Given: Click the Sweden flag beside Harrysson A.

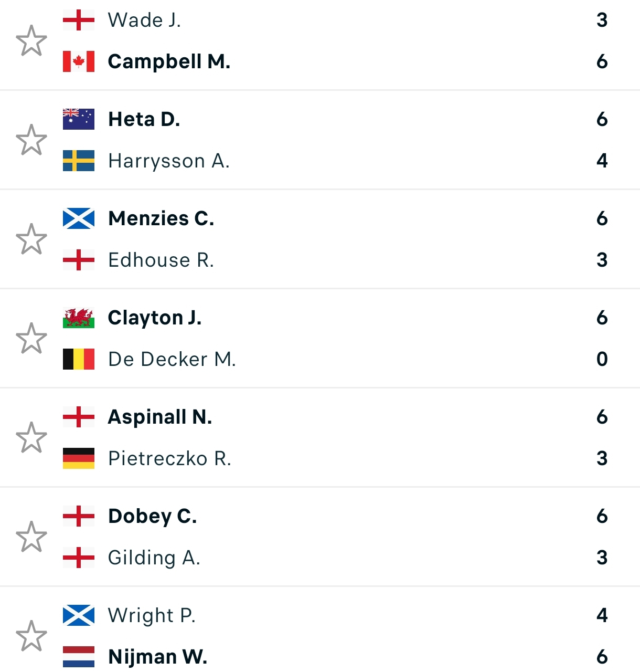Looking at the screenshot, I should (79, 161).
